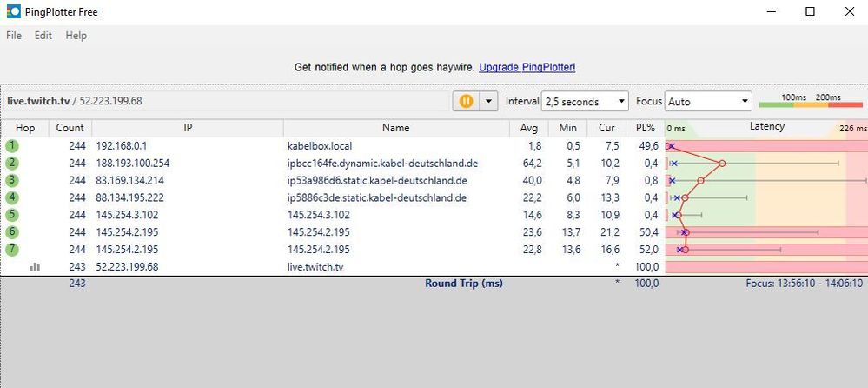Click hop 2 green circle icon
The height and width of the screenshot is (388, 868).
coord(12,164)
